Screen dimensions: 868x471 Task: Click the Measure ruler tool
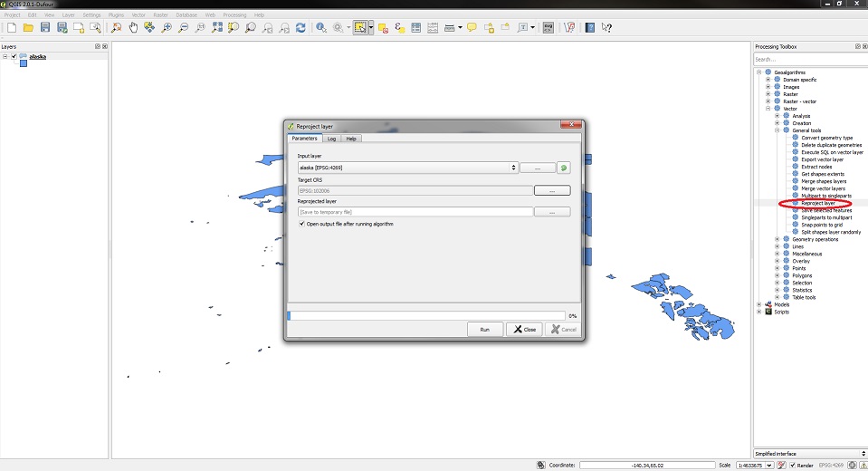click(x=450, y=27)
